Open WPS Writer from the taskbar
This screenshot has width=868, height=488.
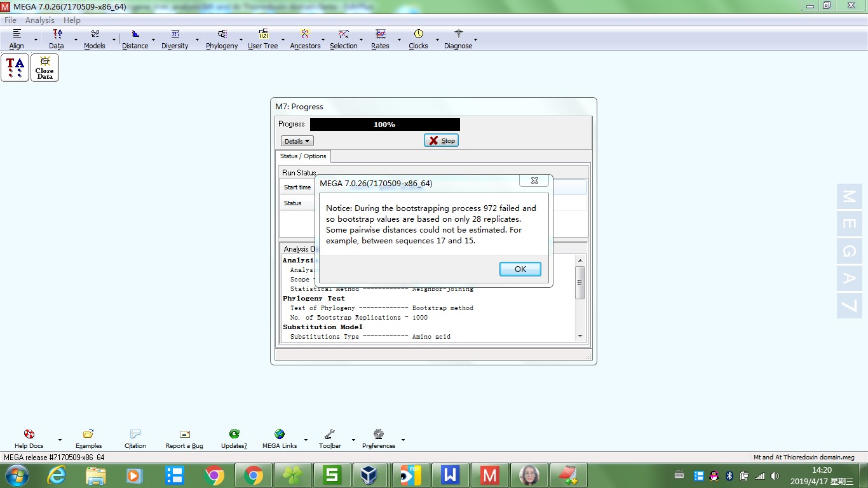(x=451, y=475)
